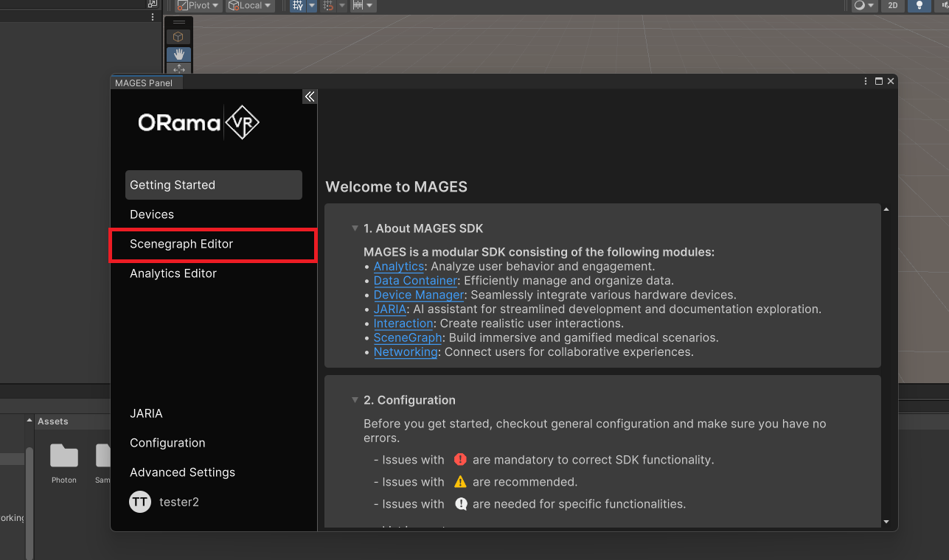Image resolution: width=949 pixels, height=560 pixels.
Task: Open ruler snapping dropdown arrow
Action: (x=370, y=5)
